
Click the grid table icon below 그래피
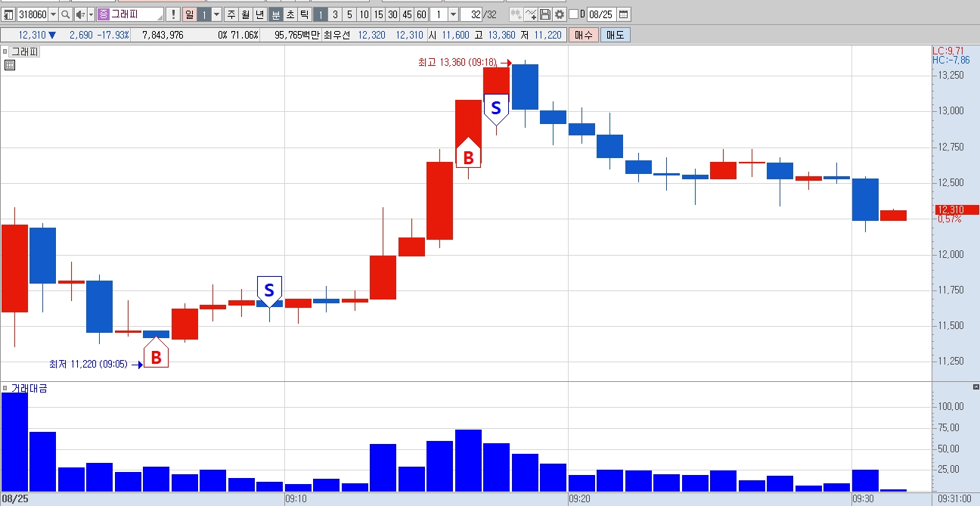pos(10,65)
